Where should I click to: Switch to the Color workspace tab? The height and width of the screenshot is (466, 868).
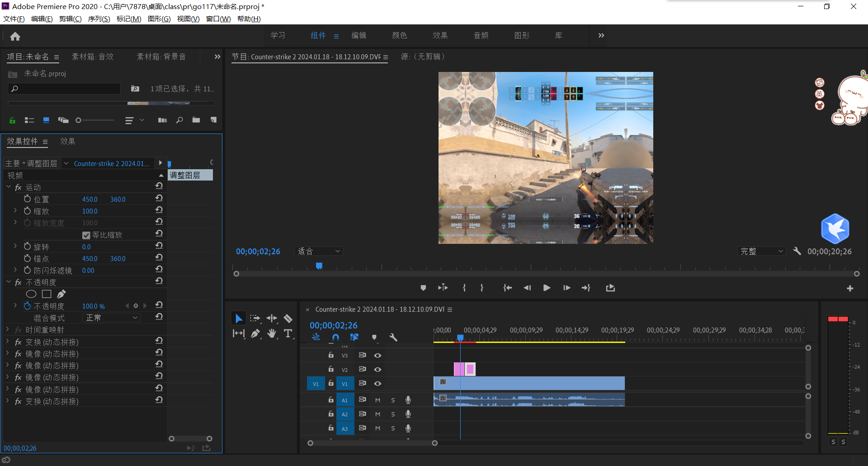[400, 35]
